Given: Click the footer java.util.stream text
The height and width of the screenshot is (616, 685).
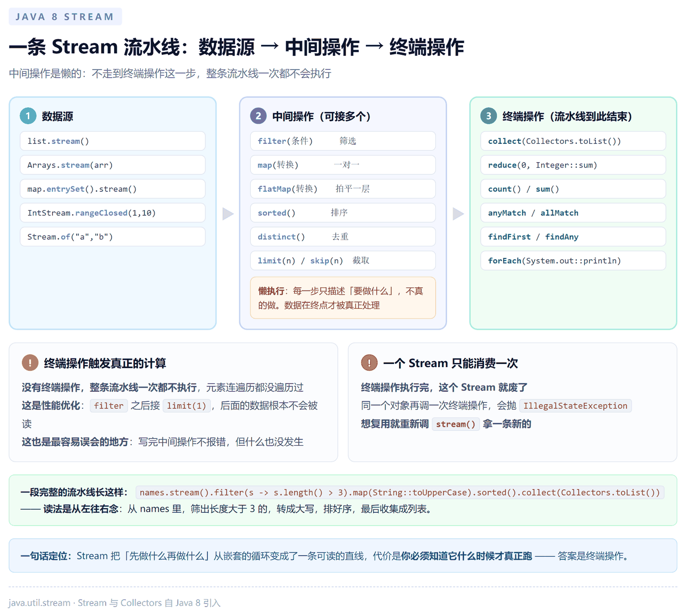Looking at the screenshot, I should [x=114, y=603].
